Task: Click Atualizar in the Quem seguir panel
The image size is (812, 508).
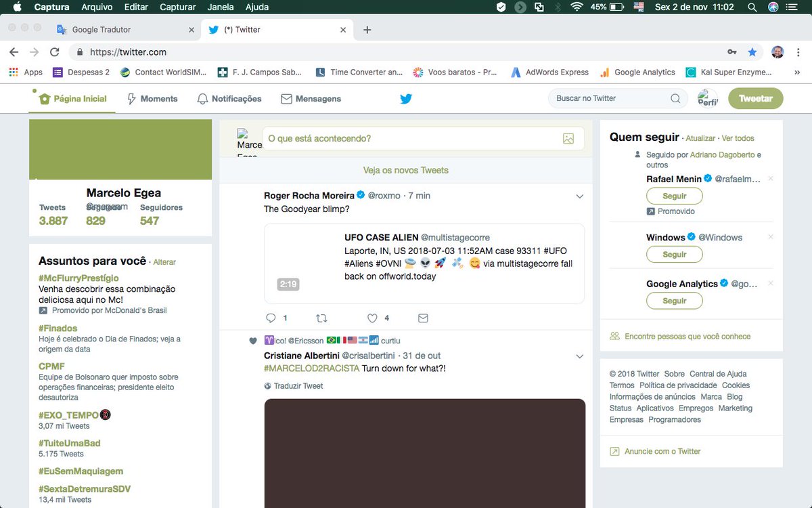Action: pos(700,138)
